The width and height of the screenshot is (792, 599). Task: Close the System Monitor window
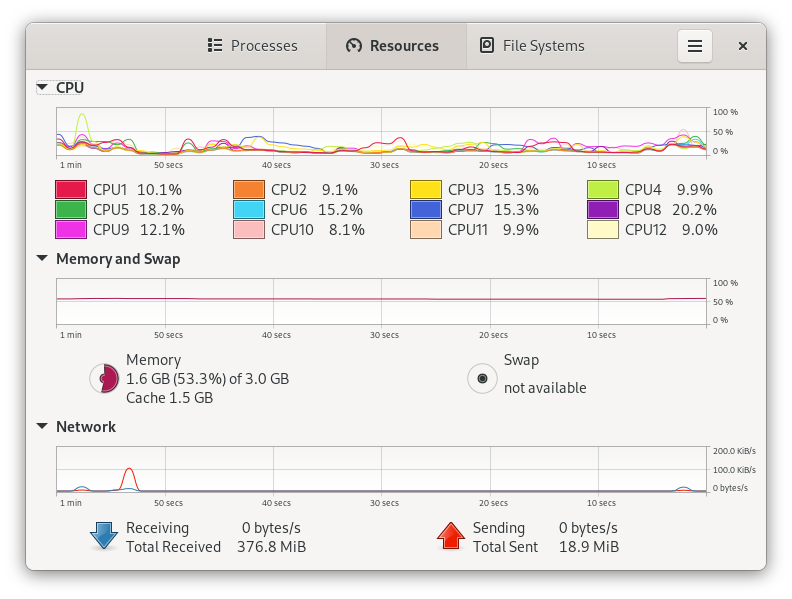click(x=743, y=46)
